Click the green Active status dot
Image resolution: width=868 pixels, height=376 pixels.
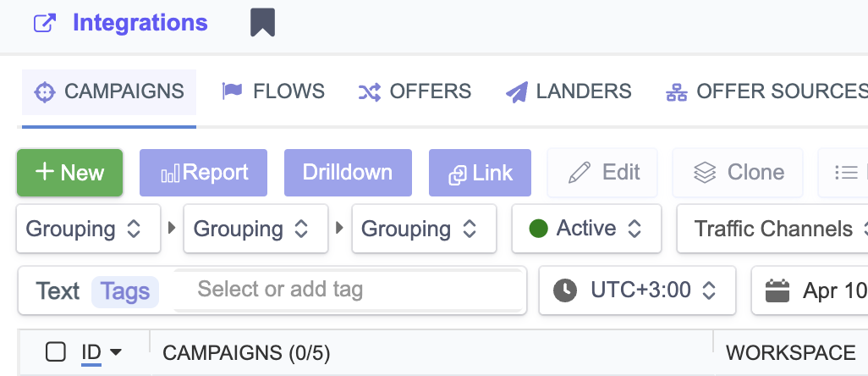pyautogui.click(x=538, y=229)
